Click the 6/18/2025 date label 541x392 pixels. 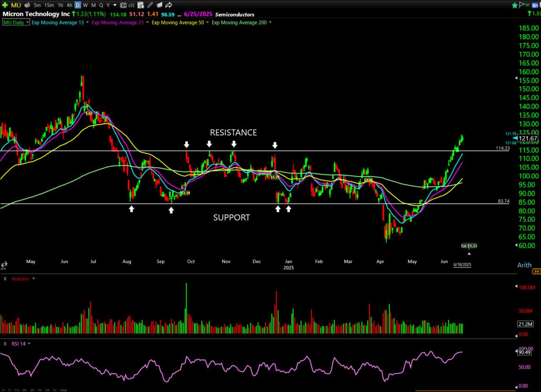pyautogui.click(x=462, y=265)
